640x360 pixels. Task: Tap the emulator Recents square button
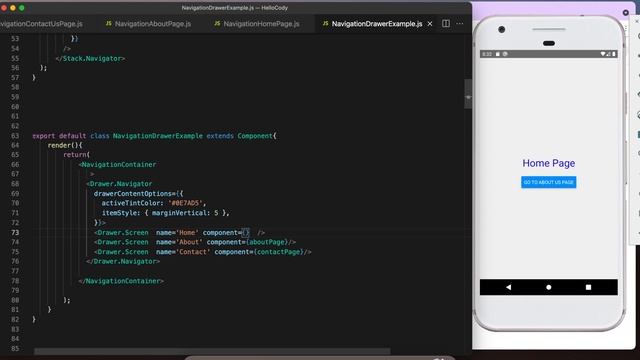[x=588, y=287]
